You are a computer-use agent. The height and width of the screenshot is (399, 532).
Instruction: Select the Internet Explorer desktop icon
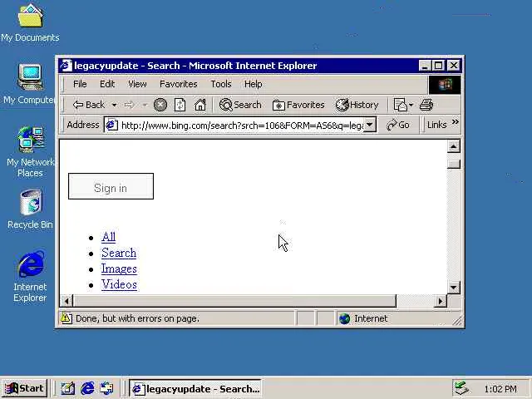pos(30,276)
